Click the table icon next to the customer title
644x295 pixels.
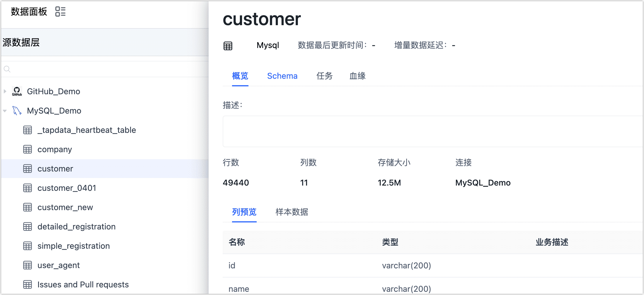coord(228,45)
